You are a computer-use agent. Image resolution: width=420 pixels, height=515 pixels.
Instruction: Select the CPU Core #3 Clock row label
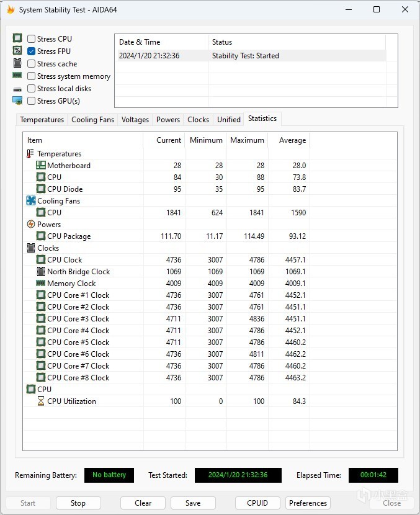coord(78,318)
